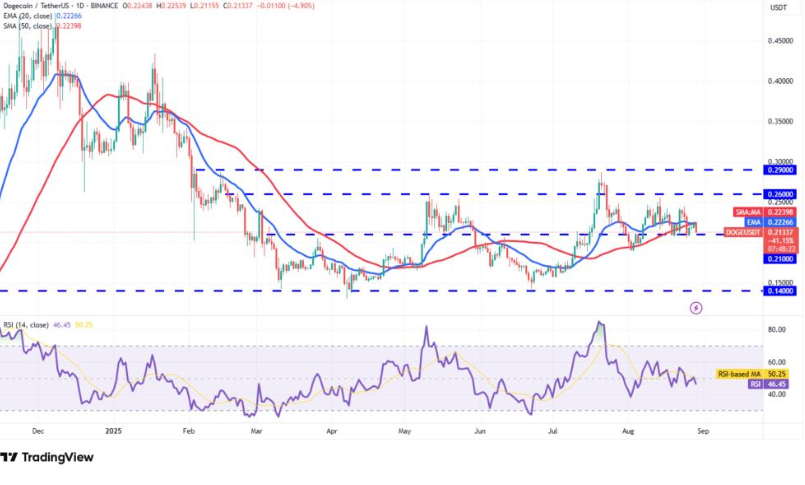
Task: Click the 0.14000 price level label
Action: tap(780, 291)
